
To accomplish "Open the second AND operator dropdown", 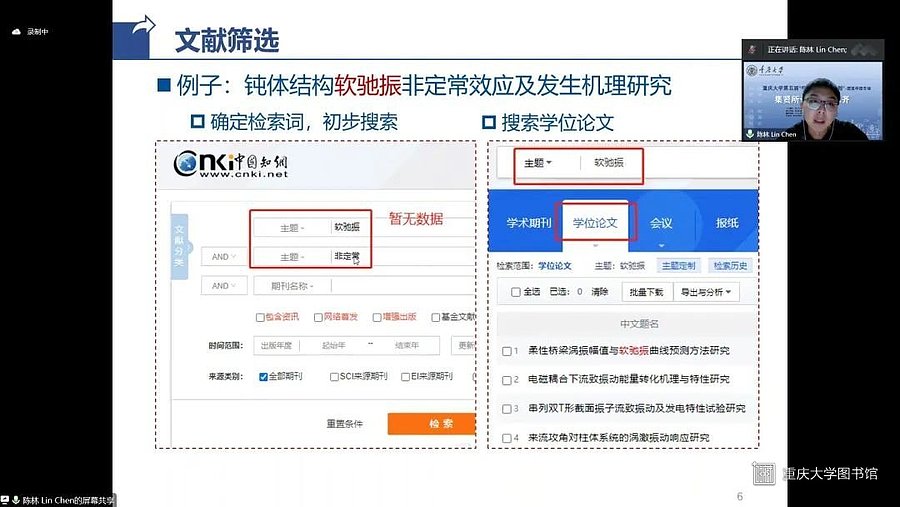I will click(x=224, y=285).
